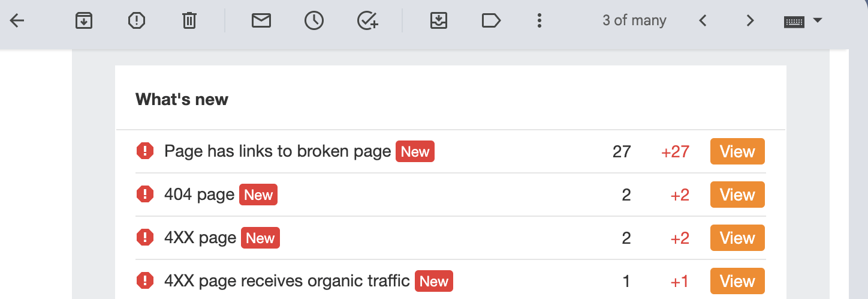
Task: Click the red error icon beside 404 page
Action: (x=145, y=195)
